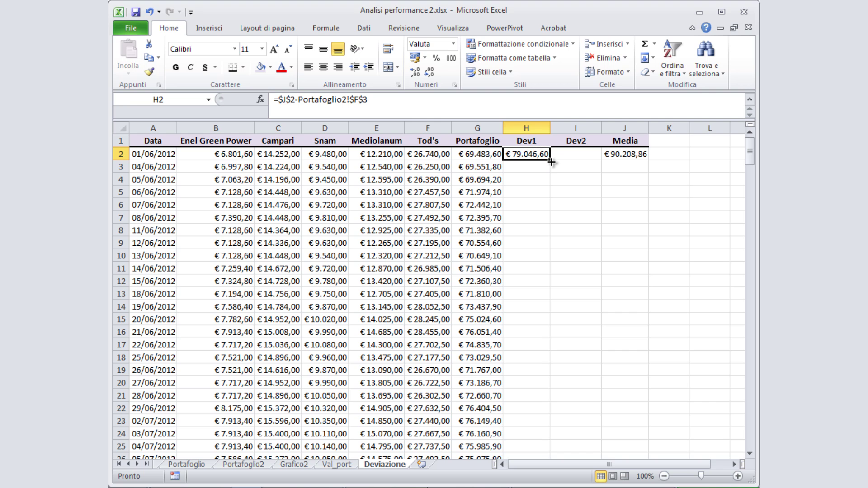Click the Wrap Text icon
The width and height of the screenshot is (868, 488).
[x=388, y=49]
